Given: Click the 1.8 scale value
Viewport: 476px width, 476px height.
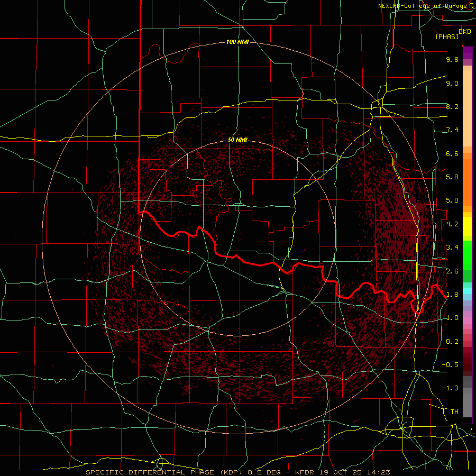Looking at the screenshot, I should coord(452,295).
